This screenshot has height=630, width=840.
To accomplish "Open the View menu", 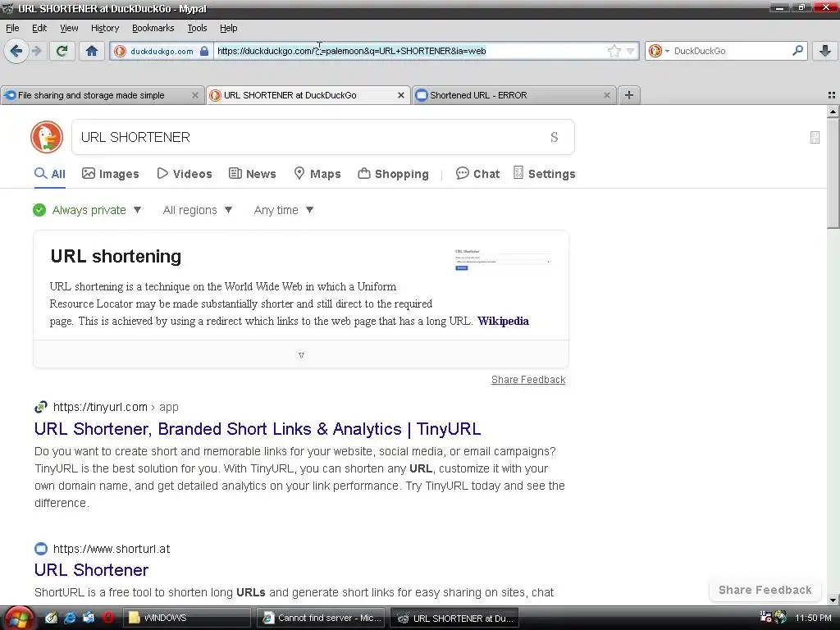I will click(69, 28).
